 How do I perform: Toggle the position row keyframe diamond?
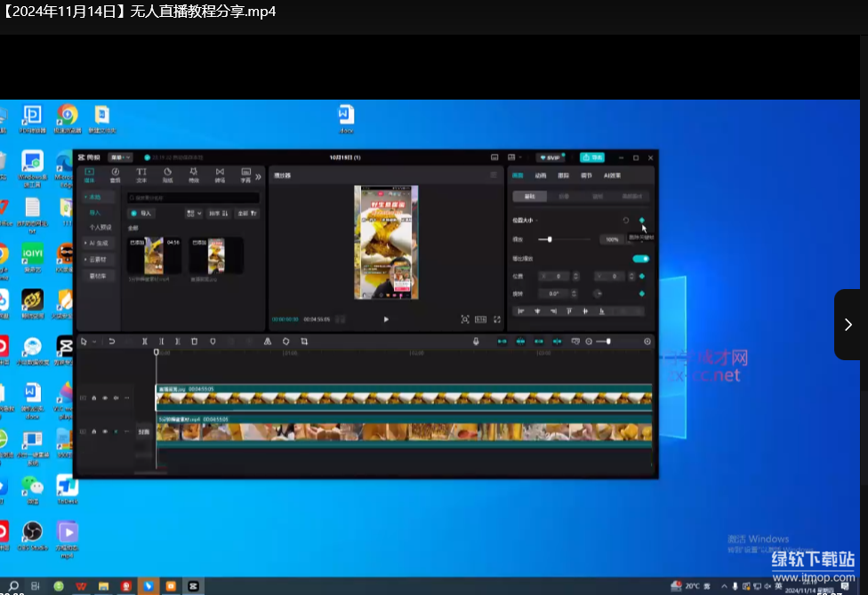(x=642, y=277)
